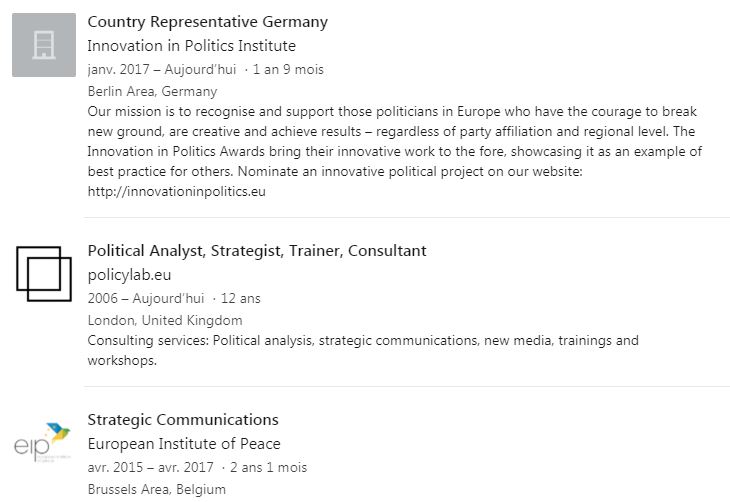The image size is (730, 502).
Task: Click the Strategic Communications position title
Action: [183, 420]
